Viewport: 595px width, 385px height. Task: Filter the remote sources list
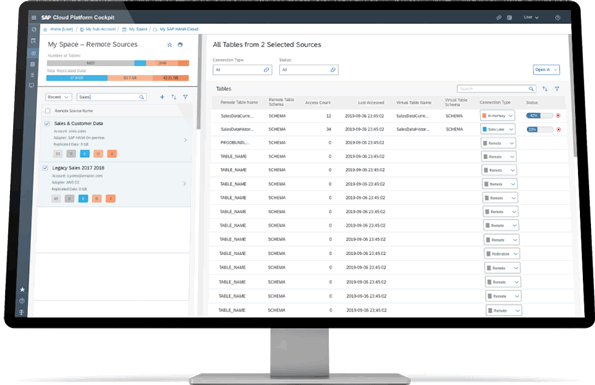coord(185,97)
